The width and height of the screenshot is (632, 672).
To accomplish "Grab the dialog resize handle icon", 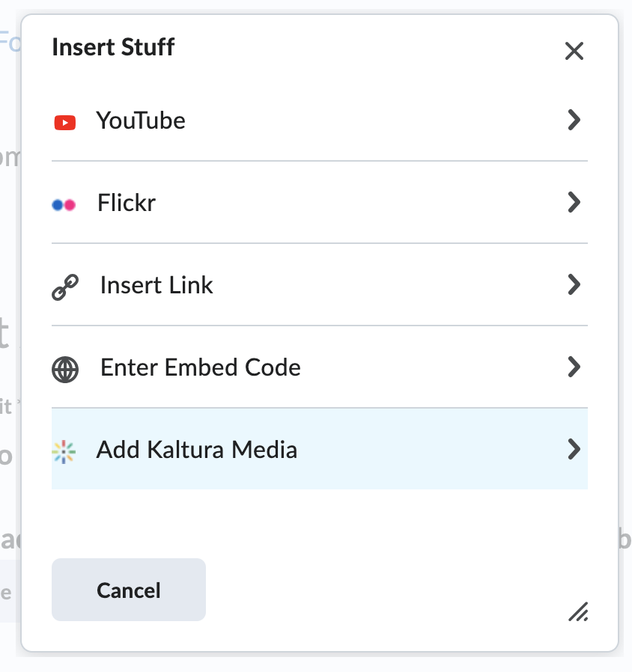I will 577,611.
